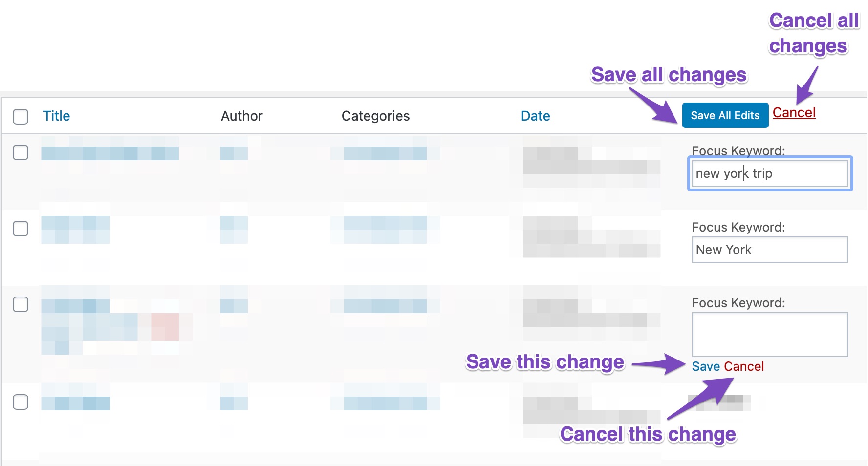Image resolution: width=868 pixels, height=466 pixels.
Task: Focus the field containing "new york trip"
Action: tap(770, 174)
